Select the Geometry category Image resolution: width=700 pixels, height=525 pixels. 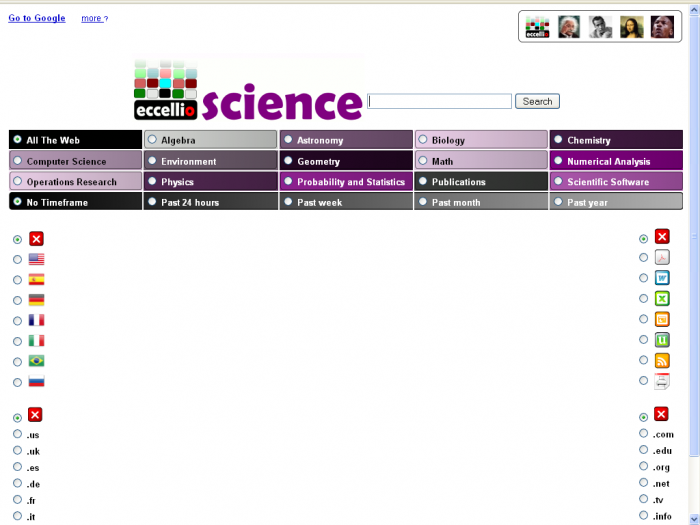pyautogui.click(x=346, y=161)
